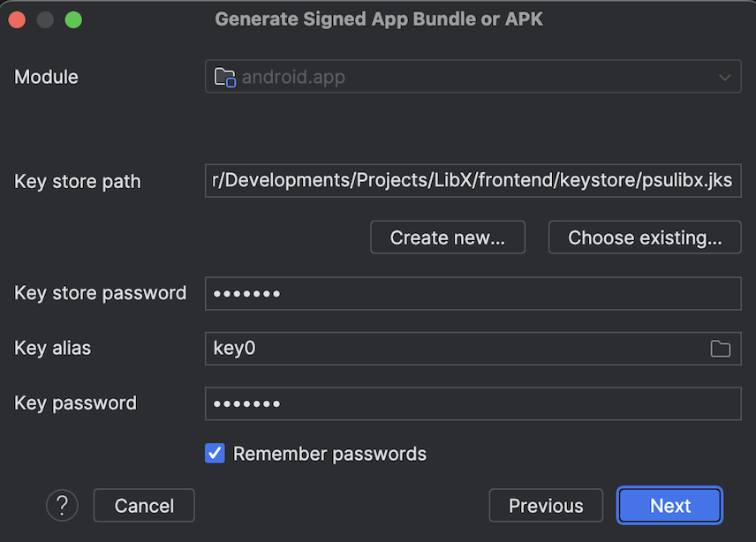
Task: Uncheck the Remember passwords checkbox
Action: (215, 454)
